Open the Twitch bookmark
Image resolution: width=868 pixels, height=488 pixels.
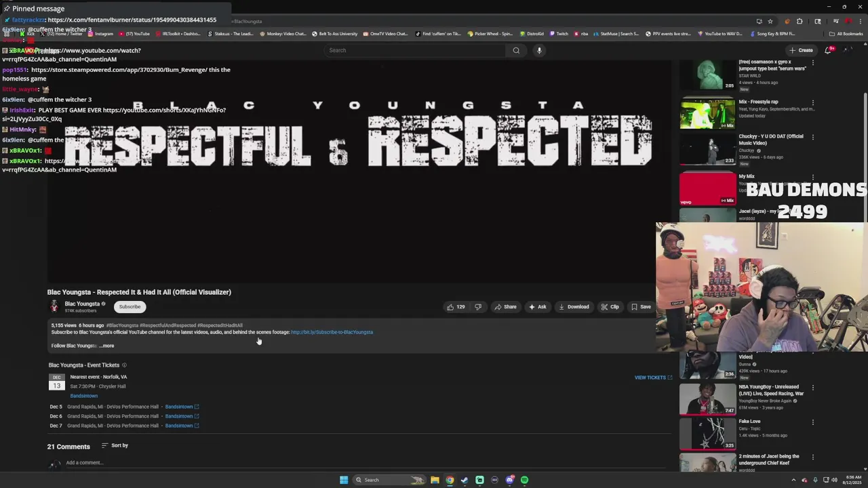tap(559, 33)
